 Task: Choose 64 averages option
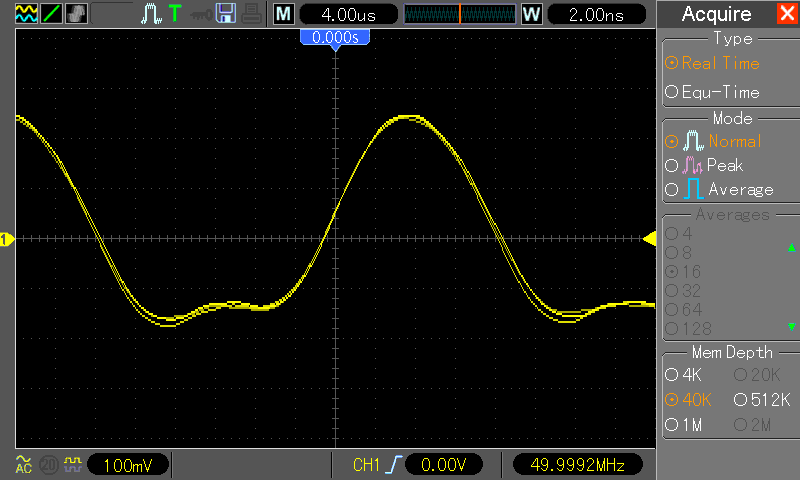pos(684,310)
